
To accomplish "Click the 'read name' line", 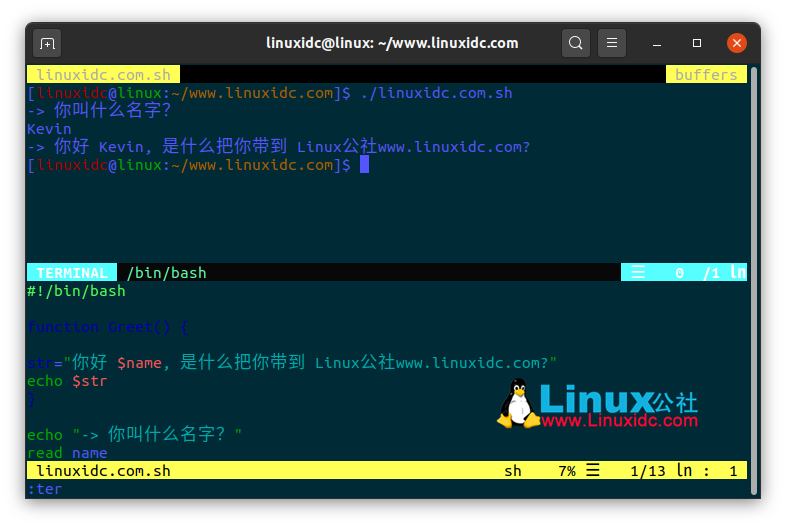I will pos(67,453).
